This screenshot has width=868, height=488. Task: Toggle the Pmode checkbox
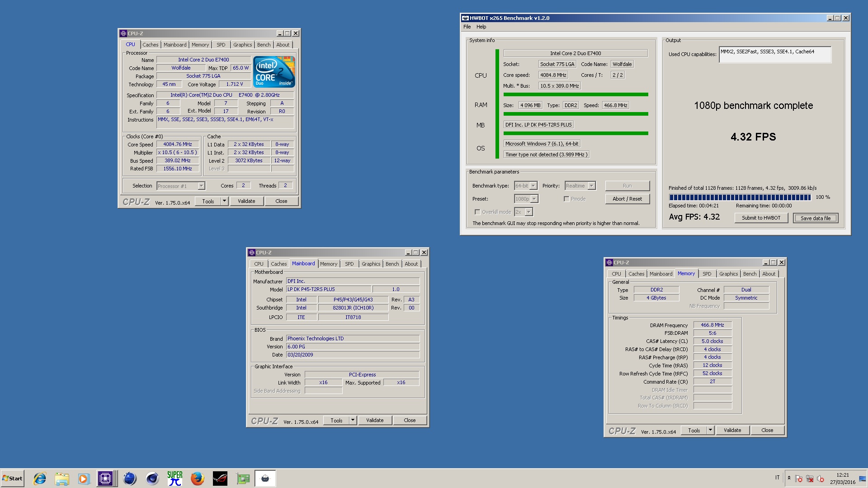click(x=566, y=199)
